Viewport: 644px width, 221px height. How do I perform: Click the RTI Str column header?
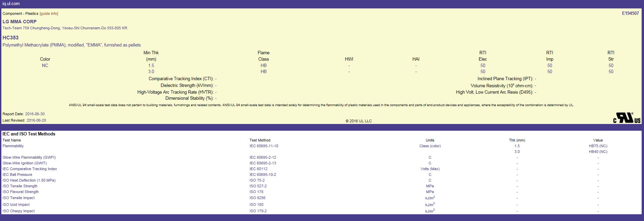(x=611, y=56)
